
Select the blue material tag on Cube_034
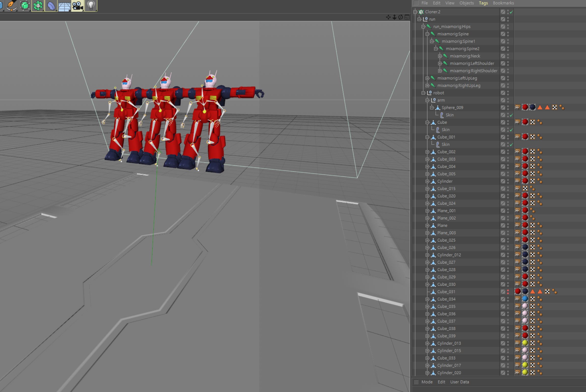click(x=525, y=299)
